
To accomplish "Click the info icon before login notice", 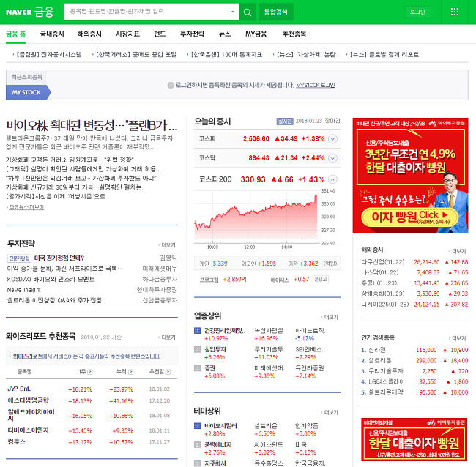I will coord(171,85).
